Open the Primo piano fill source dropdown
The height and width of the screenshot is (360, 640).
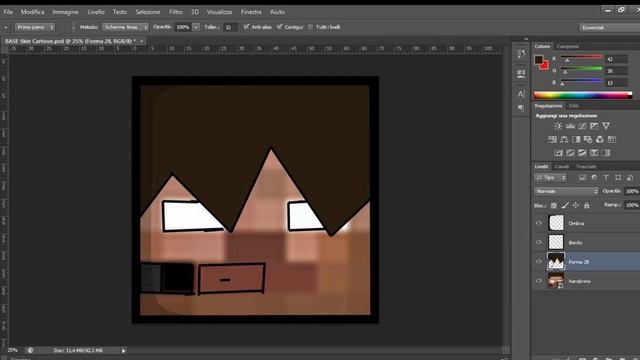(x=35, y=27)
